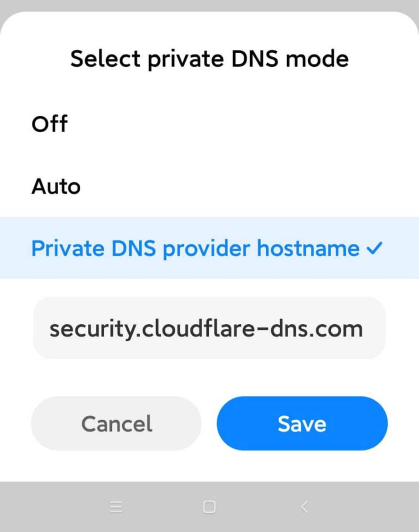Click the blue checkmark beside hostname option

click(x=374, y=249)
